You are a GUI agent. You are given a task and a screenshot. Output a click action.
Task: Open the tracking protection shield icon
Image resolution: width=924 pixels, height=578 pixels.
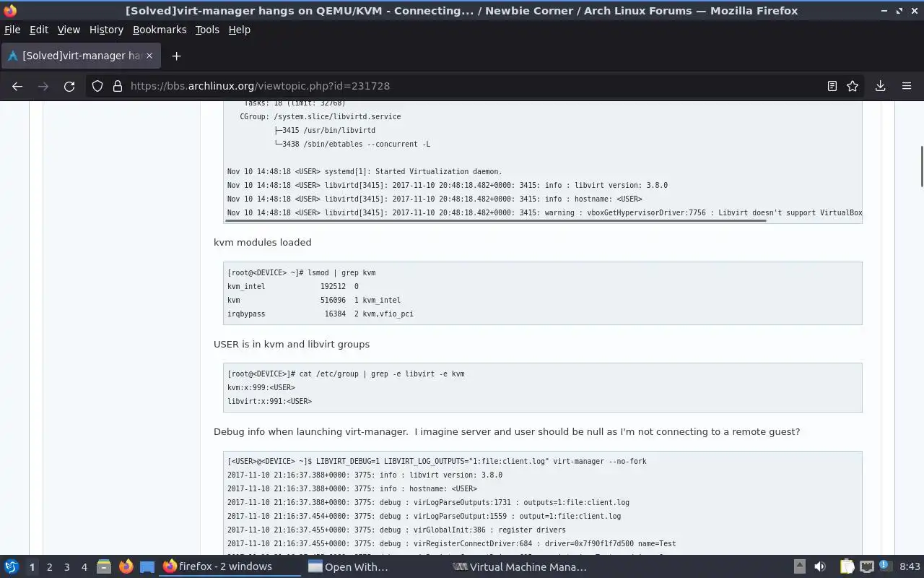point(97,86)
